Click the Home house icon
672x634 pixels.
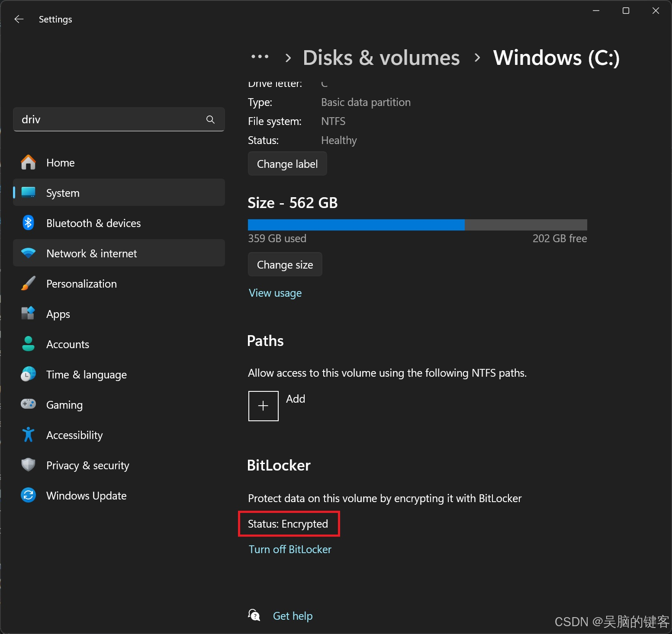[x=29, y=163]
